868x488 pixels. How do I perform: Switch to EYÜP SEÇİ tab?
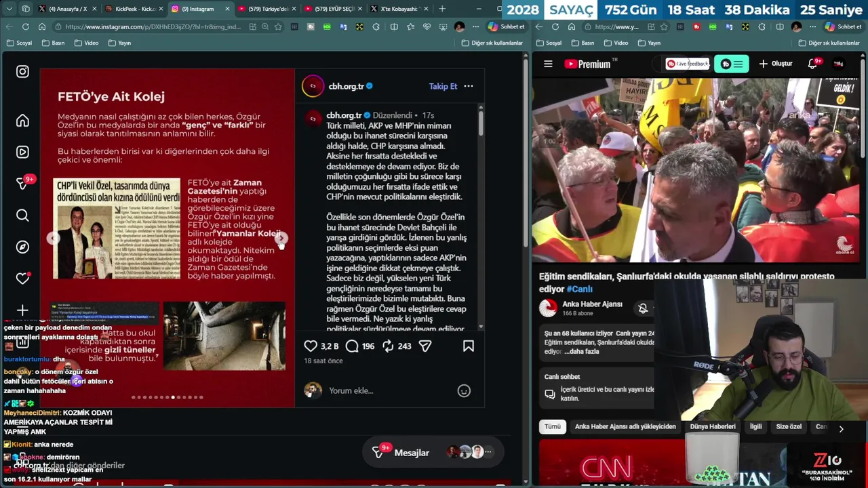(332, 9)
